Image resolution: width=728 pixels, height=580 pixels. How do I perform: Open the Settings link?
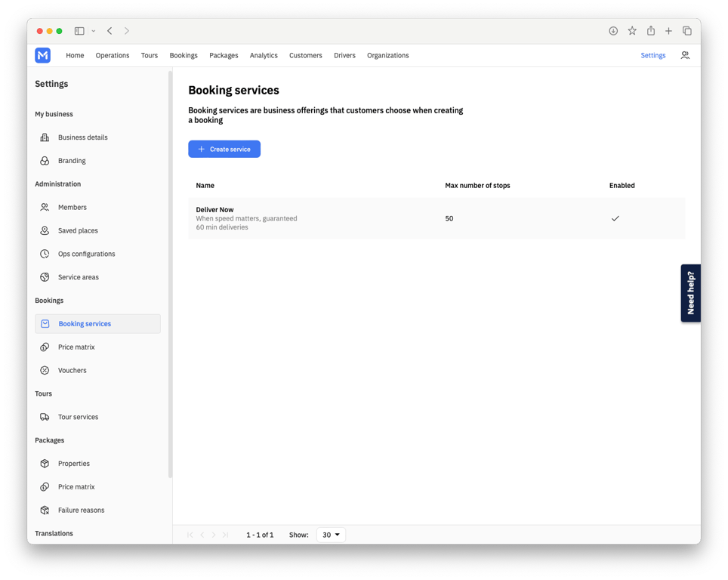652,55
